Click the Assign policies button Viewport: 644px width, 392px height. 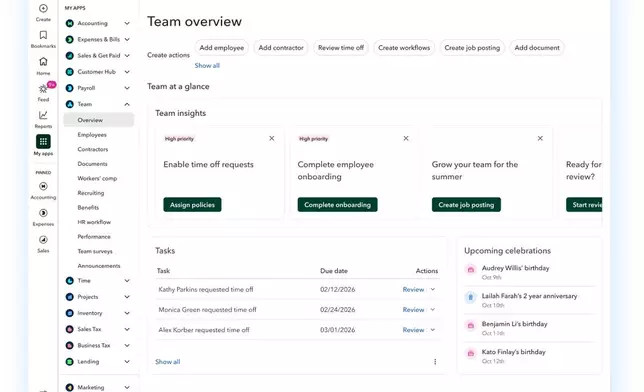(192, 205)
